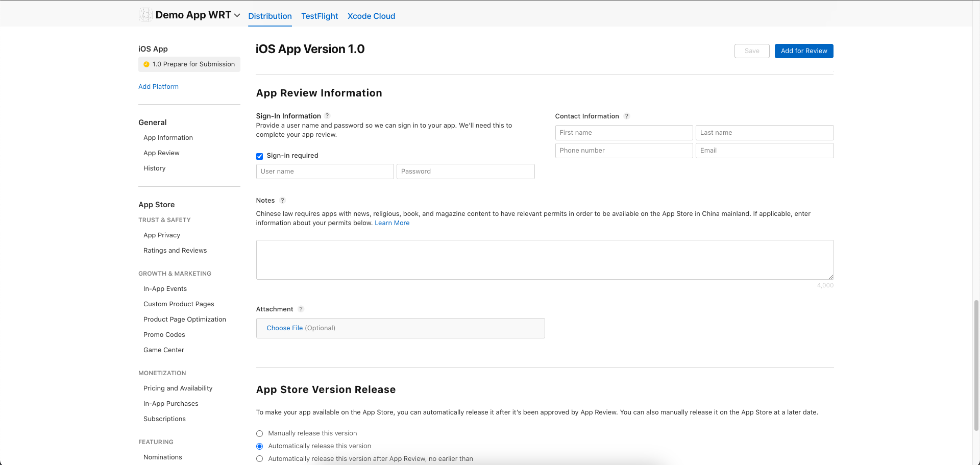Image resolution: width=980 pixels, height=465 pixels.
Task: Click the Contact Information help question mark
Action: click(627, 116)
